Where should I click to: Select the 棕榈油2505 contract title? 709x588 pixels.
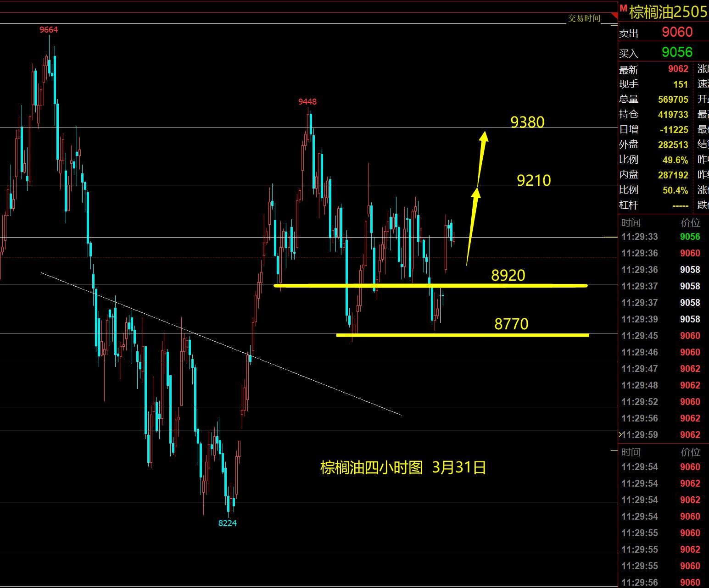tap(668, 11)
